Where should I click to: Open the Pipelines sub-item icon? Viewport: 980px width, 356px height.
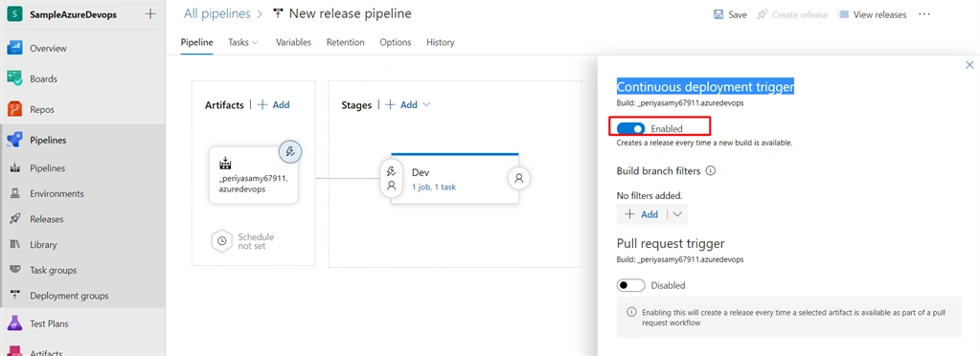click(15, 168)
